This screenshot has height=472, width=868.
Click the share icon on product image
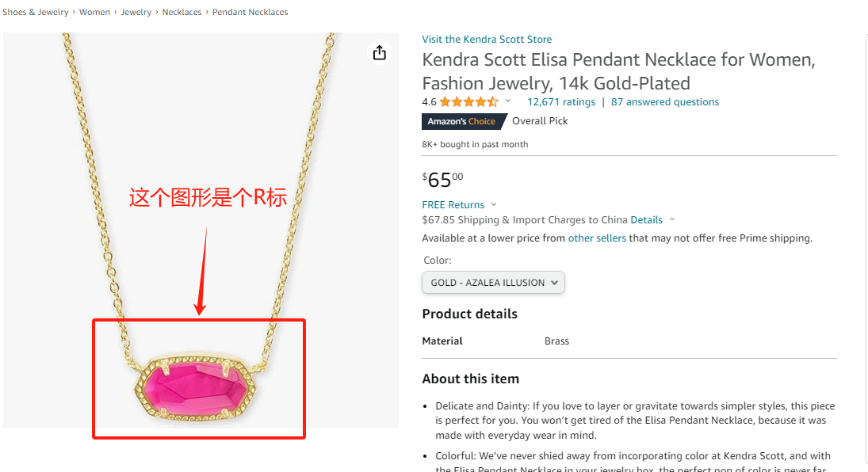[x=380, y=52]
